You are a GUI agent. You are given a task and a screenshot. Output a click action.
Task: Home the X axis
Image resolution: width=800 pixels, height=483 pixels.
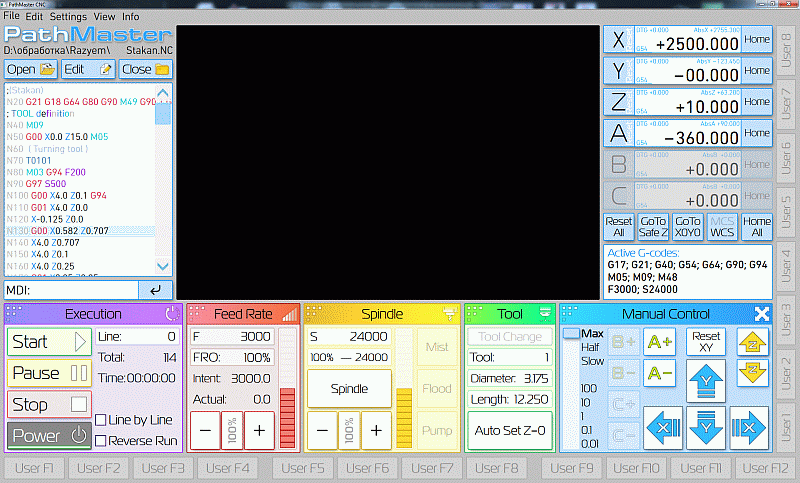coord(757,39)
